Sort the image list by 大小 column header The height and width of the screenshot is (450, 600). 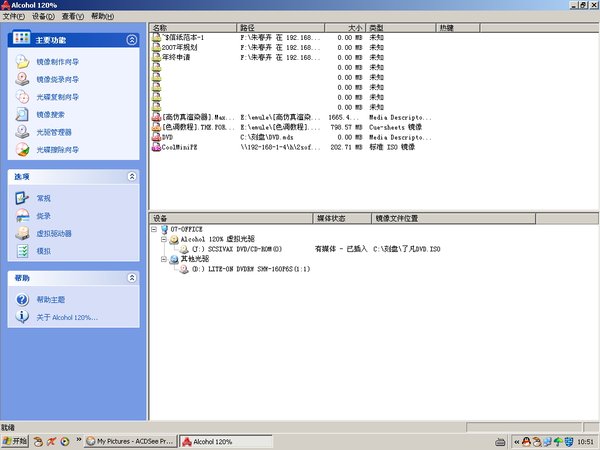pos(345,28)
